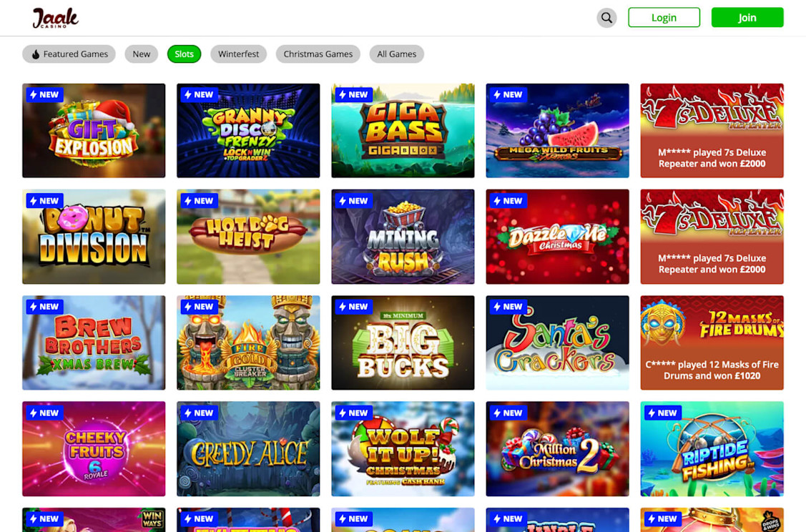Screen dimensions: 806x532
Task: Select the Slots category filter
Action: pyautogui.click(x=184, y=54)
